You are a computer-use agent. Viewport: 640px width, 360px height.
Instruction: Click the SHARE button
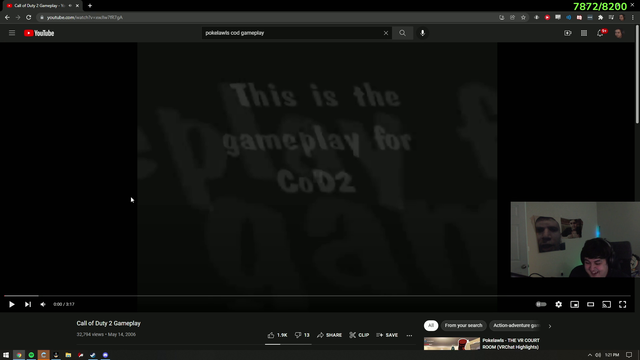[329, 335]
